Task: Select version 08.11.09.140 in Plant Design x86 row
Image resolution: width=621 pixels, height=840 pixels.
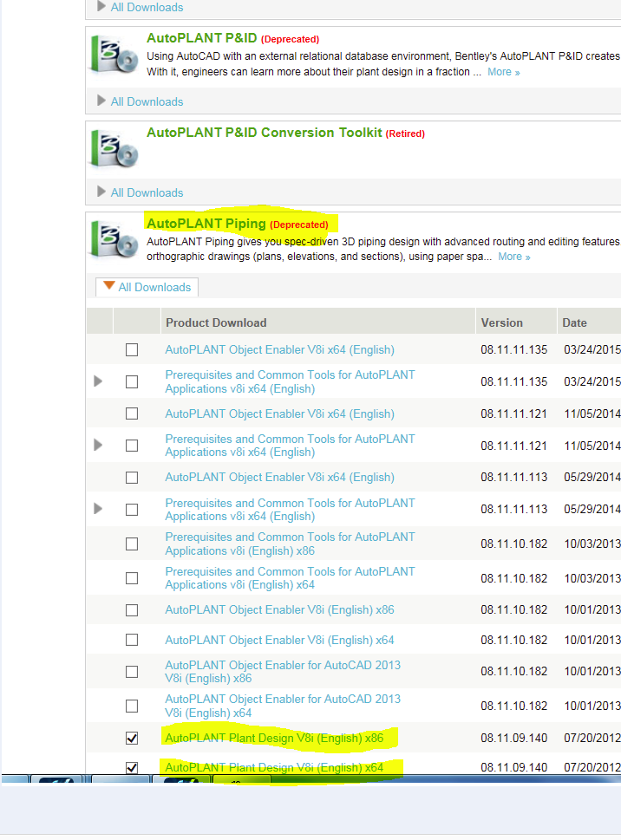Action: coord(513,739)
